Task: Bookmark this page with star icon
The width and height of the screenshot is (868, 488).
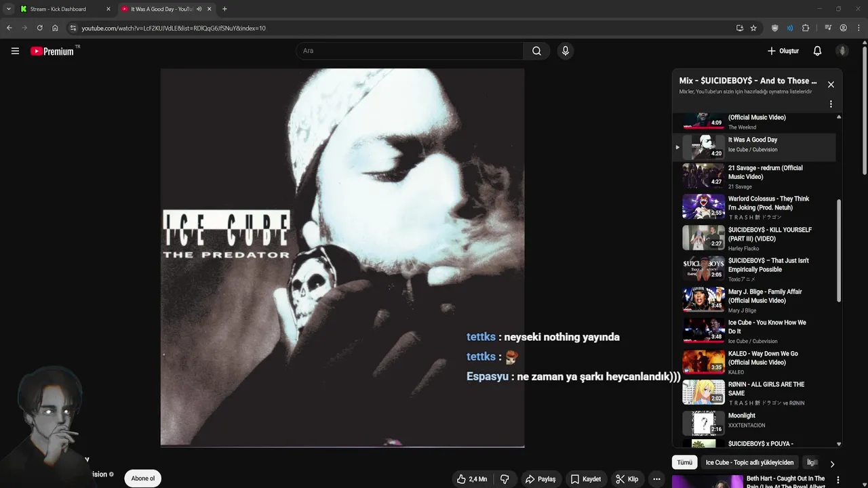Action: tap(753, 28)
